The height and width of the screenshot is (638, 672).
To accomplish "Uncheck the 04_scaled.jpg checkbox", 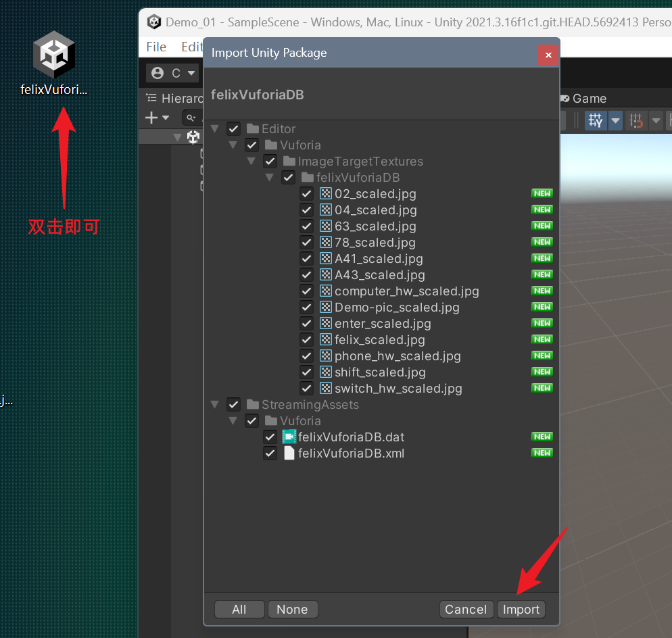I will 306,210.
